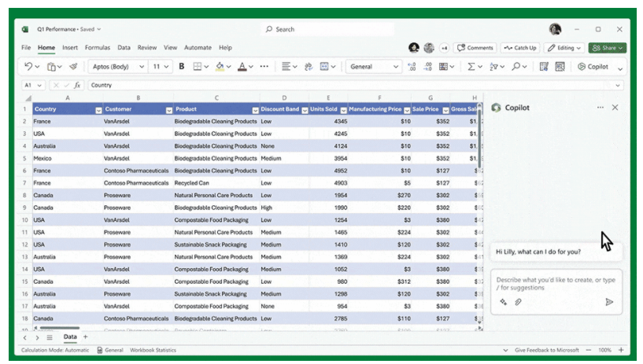Click the all sheets list icon
The width and height of the screenshot is (643, 364).
[x=50, y=338]
